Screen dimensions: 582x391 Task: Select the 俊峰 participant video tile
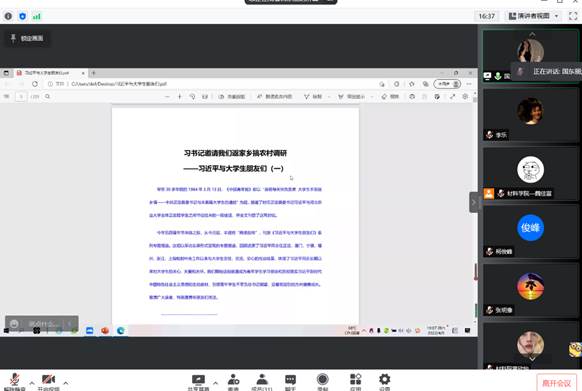531,231
